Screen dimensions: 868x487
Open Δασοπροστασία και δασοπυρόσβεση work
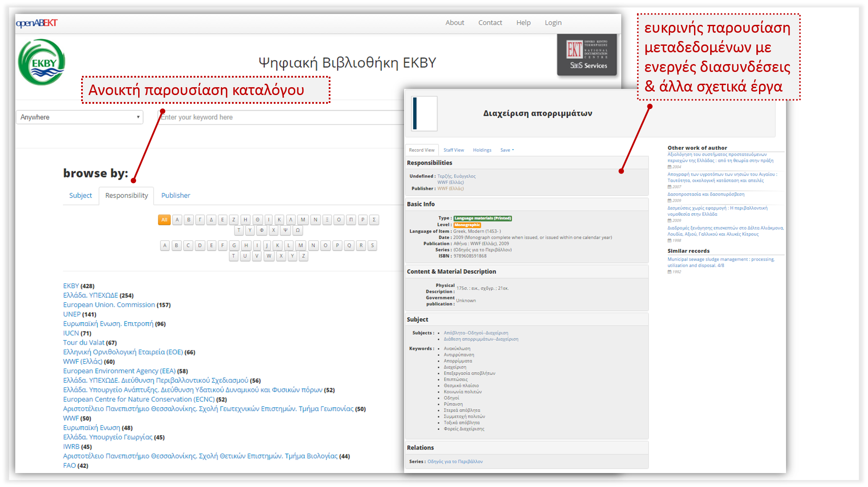click(x=706, y=194)
